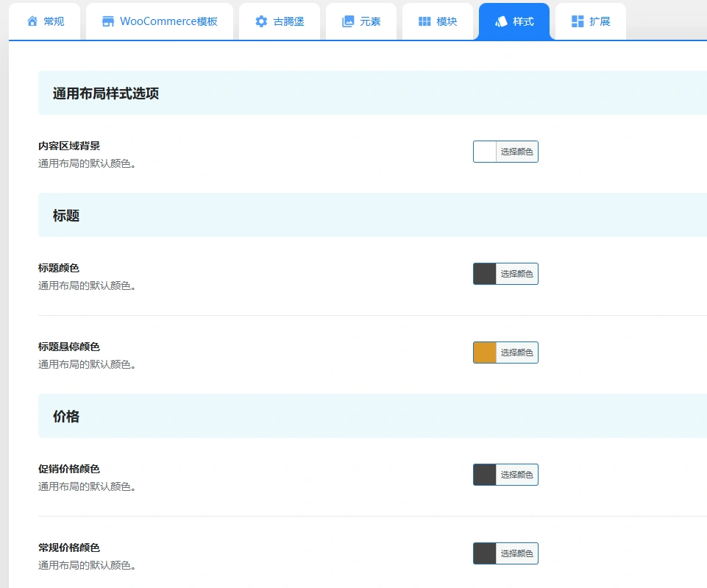Switch to the 常规 tab
This screenshot has height=588, width=707.
[45, 21]
